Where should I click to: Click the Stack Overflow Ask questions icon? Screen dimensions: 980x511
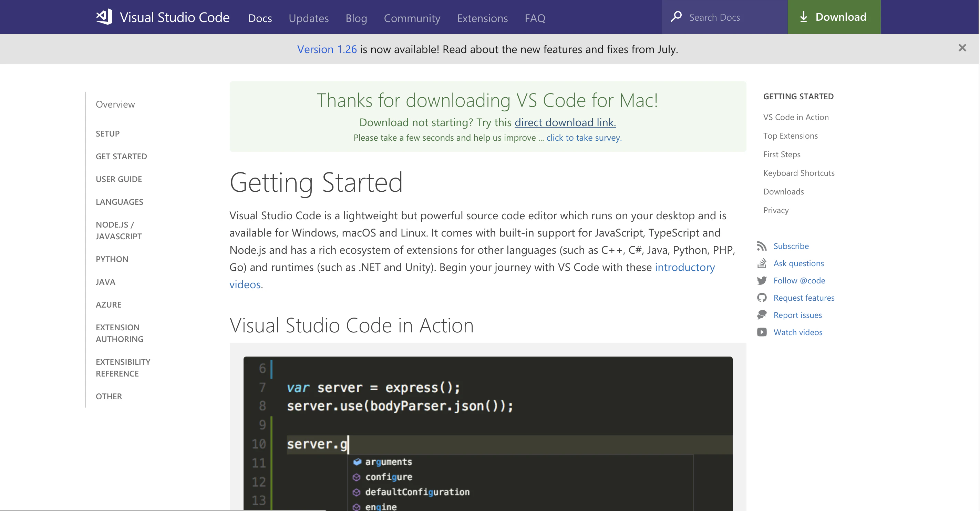pos(762,263)
